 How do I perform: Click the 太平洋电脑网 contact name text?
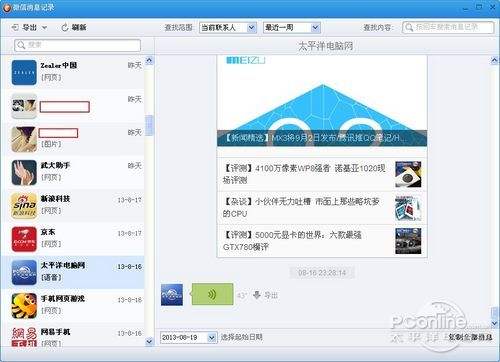click(63, 265)
